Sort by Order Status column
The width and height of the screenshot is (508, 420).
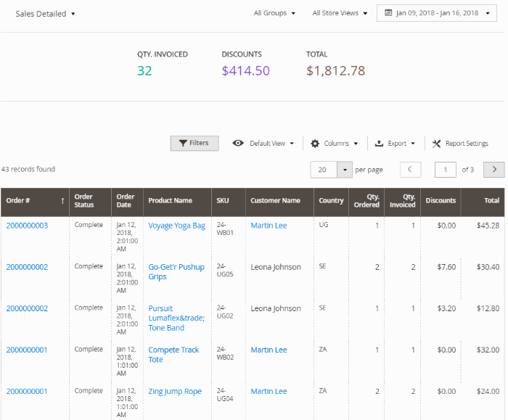(91, 201)
